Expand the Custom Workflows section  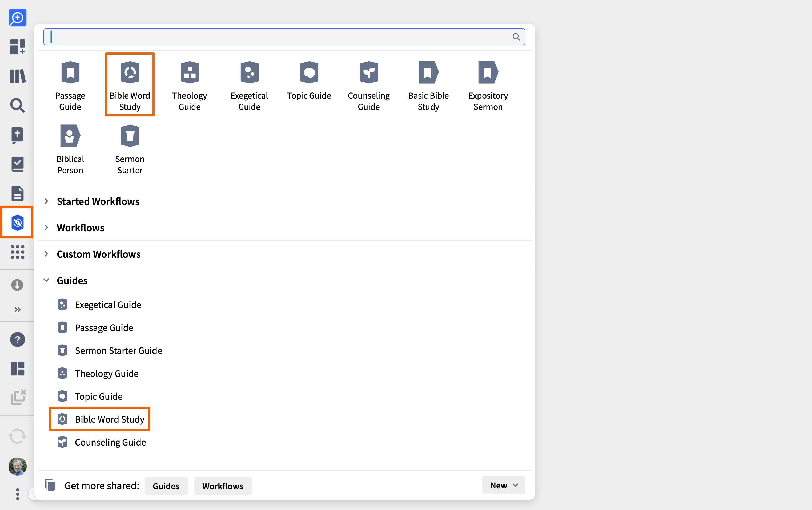click(x=98, y=254)
